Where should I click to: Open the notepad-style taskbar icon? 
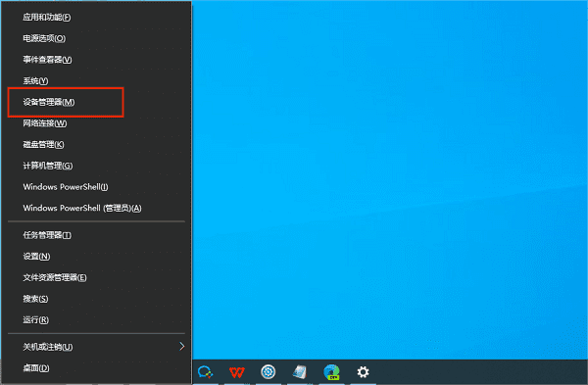pos(300,372)
